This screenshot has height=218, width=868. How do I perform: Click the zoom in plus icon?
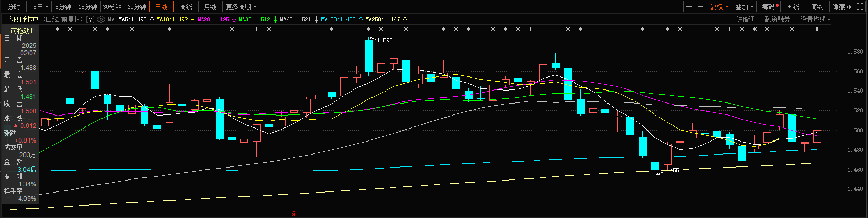point(689,7)
